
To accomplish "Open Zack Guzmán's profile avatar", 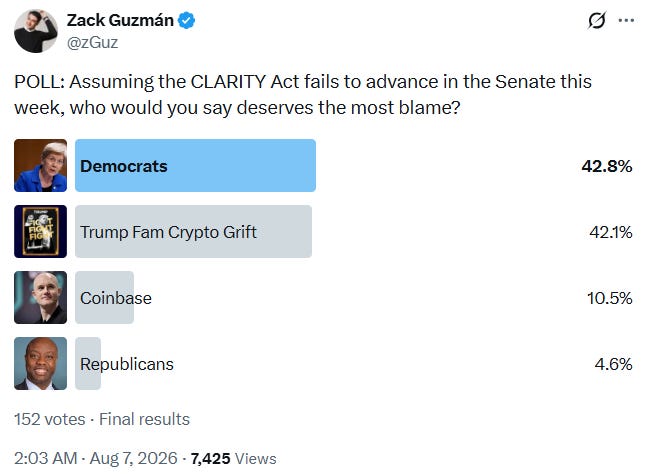I will (x=36, y=31).
